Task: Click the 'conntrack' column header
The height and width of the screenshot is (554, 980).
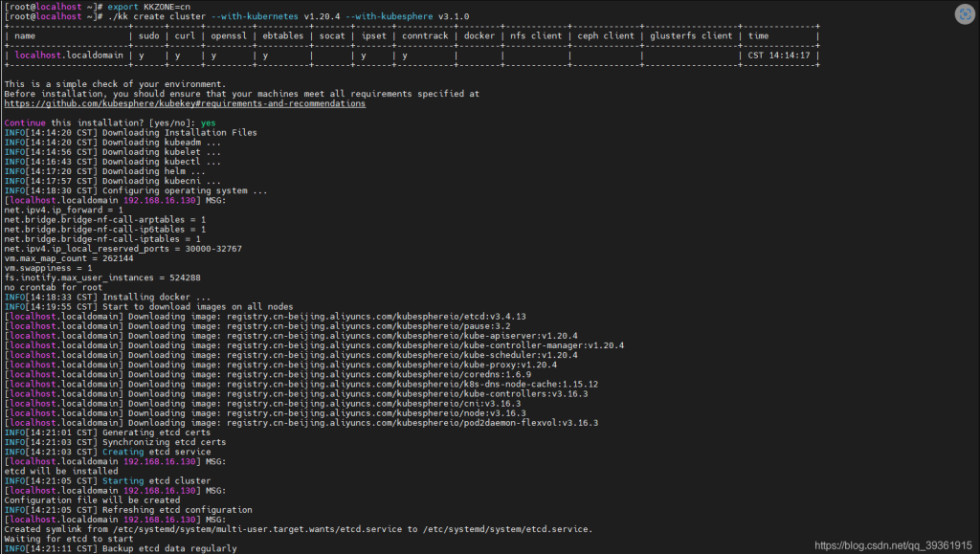Action: point(425,36)
